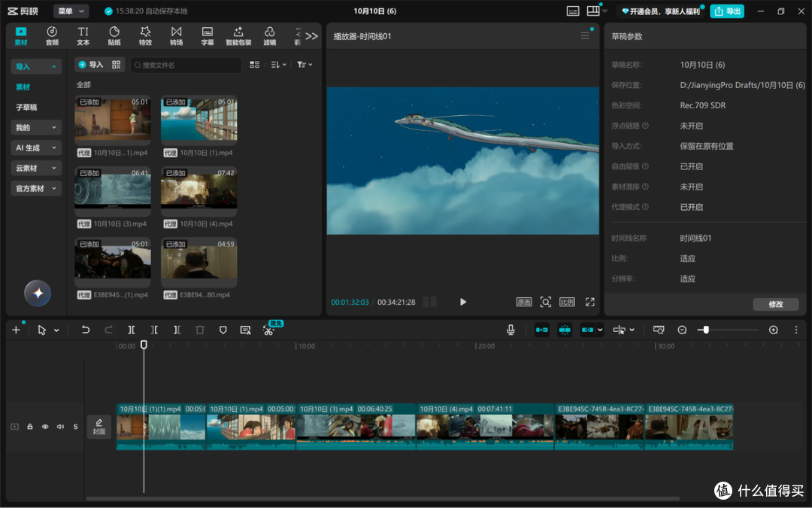Switch to the 文本 text tab
812x508 pixels.
pos(83,36)
